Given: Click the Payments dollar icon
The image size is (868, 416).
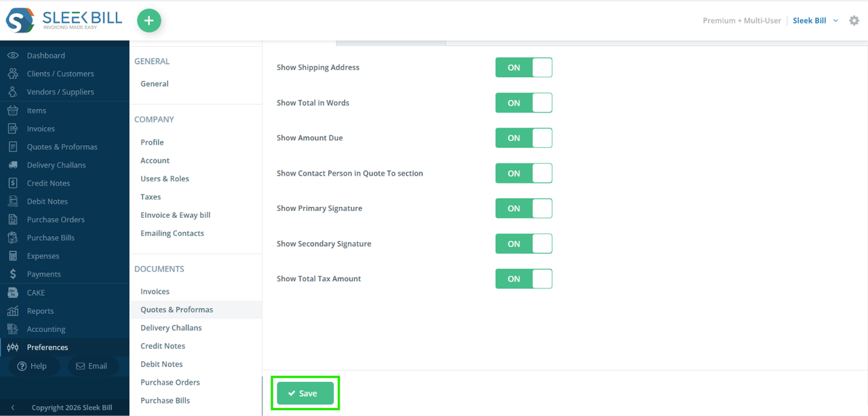Looking at the screenshot, I should coord(13,274).
